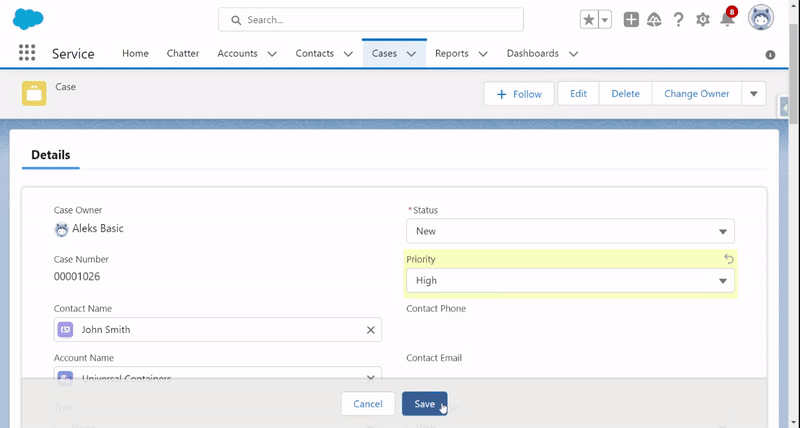Open the Reports tab
800x428 pixels.
(452, 53)
